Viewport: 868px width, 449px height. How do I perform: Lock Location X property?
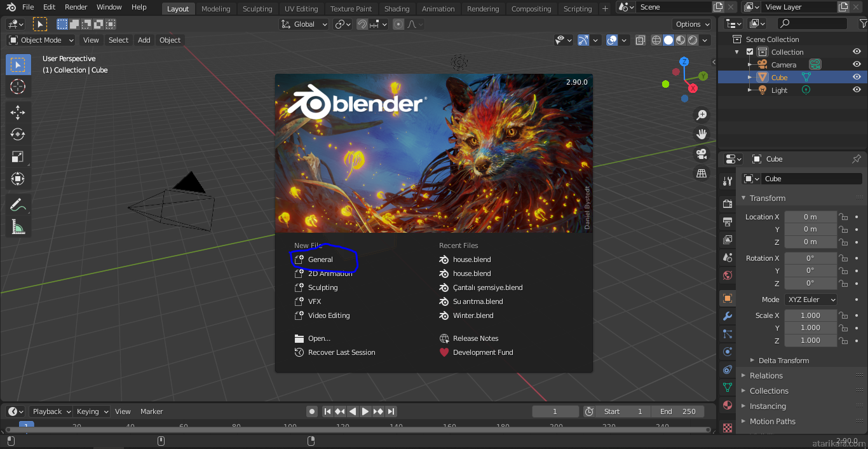coord(843,217)
